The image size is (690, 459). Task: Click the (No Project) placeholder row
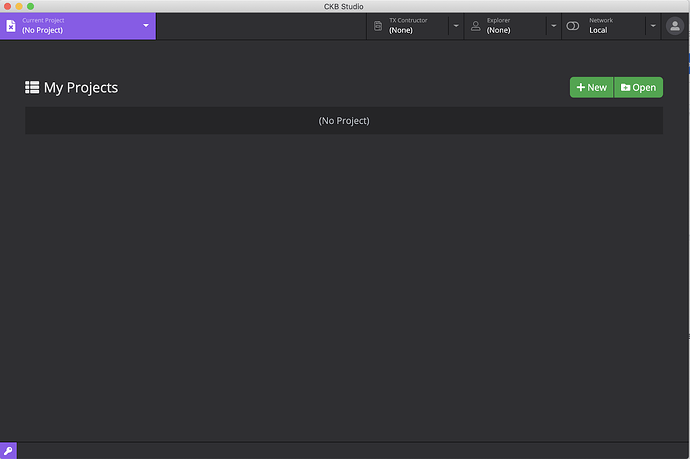point(344,121)
